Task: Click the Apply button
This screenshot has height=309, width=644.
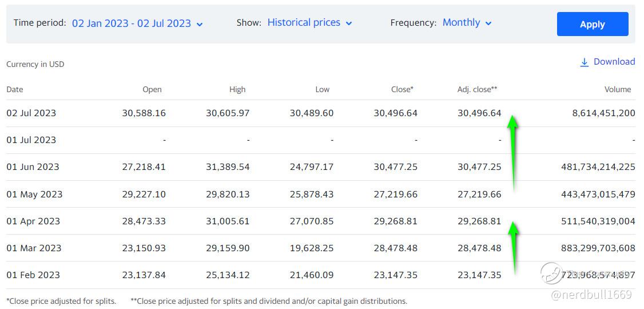Action: click(x=592, y=24)
